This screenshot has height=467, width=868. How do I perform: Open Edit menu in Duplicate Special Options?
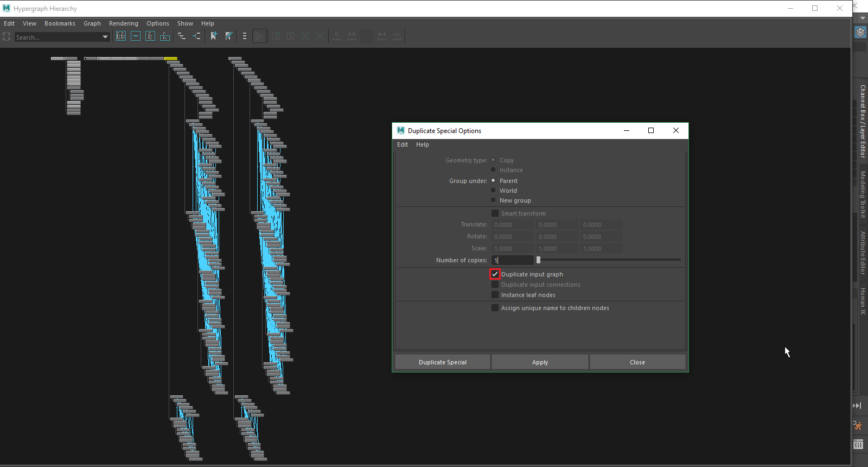tap(403, 144)
